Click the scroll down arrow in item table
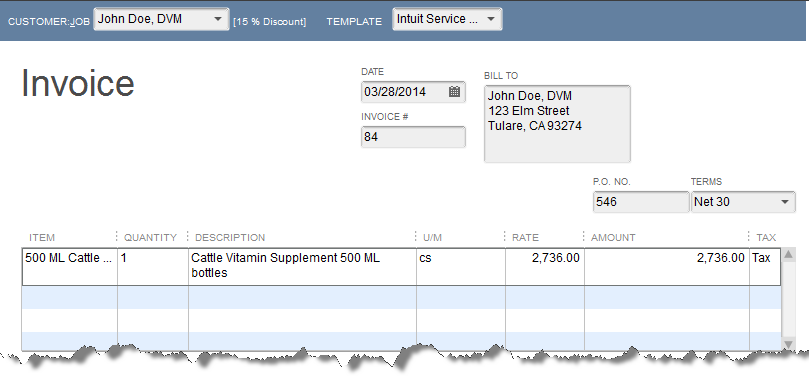The height and width of the screenshot is (376, 809). (788, 344)
